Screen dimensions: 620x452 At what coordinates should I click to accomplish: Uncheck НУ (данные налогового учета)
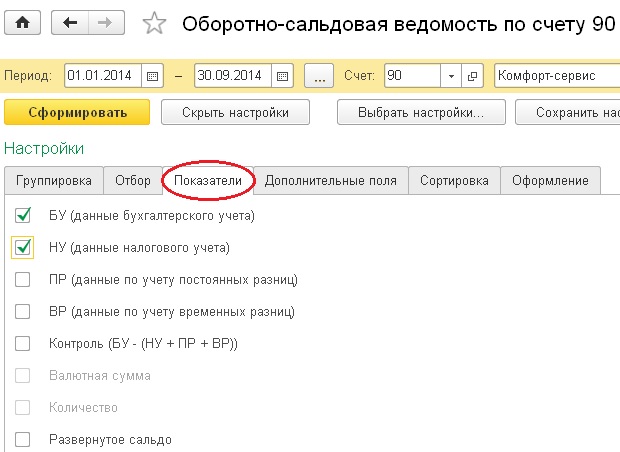coord(23,248)
